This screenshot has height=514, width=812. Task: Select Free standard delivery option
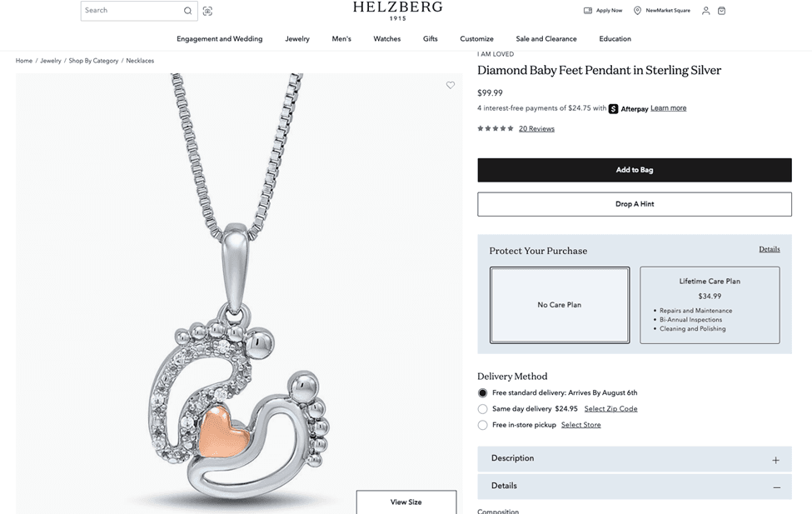pyautogui.click(x=483, y=392)
